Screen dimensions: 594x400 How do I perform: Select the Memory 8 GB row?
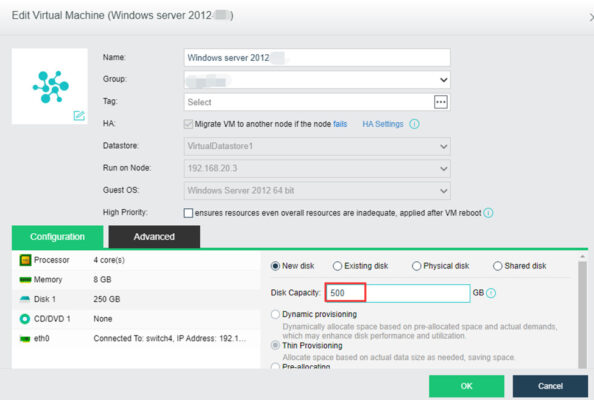point(136,280)
